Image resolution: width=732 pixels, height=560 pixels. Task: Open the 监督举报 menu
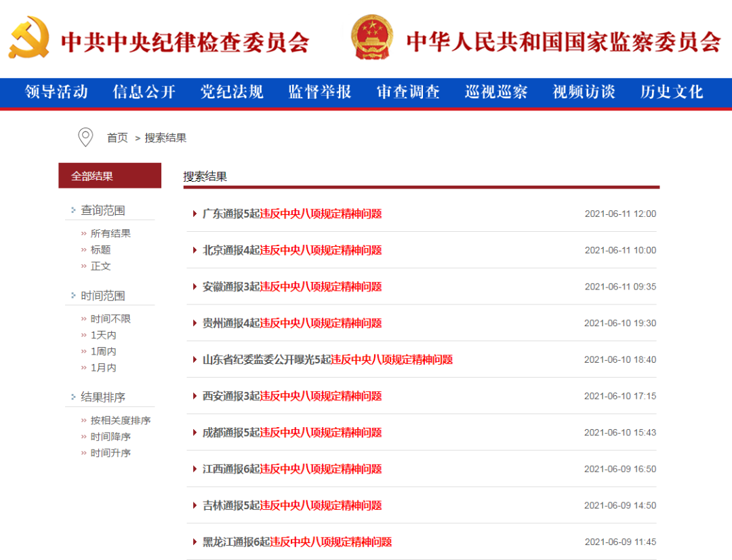coord(319,93)
